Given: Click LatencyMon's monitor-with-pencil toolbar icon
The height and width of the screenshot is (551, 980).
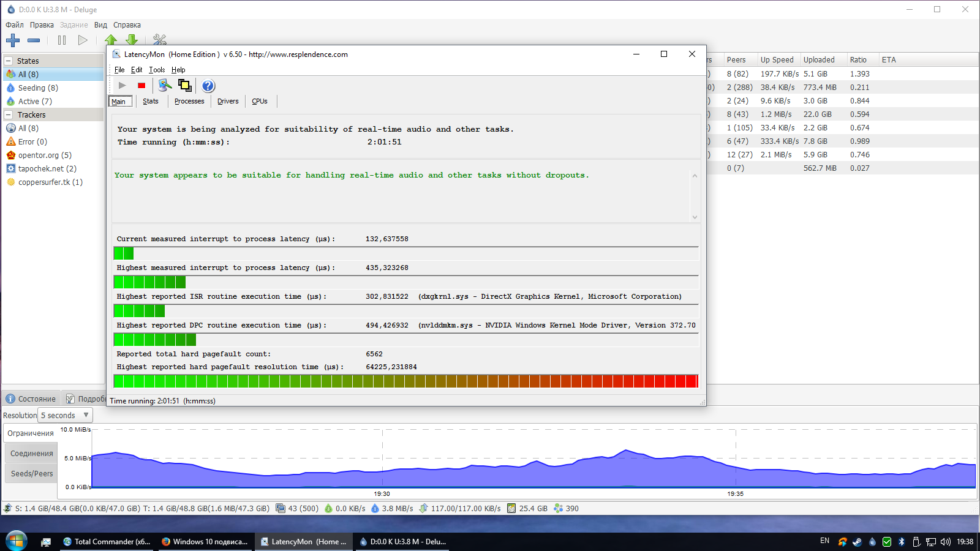Looking at the screenshot, I should coord(165,85).
